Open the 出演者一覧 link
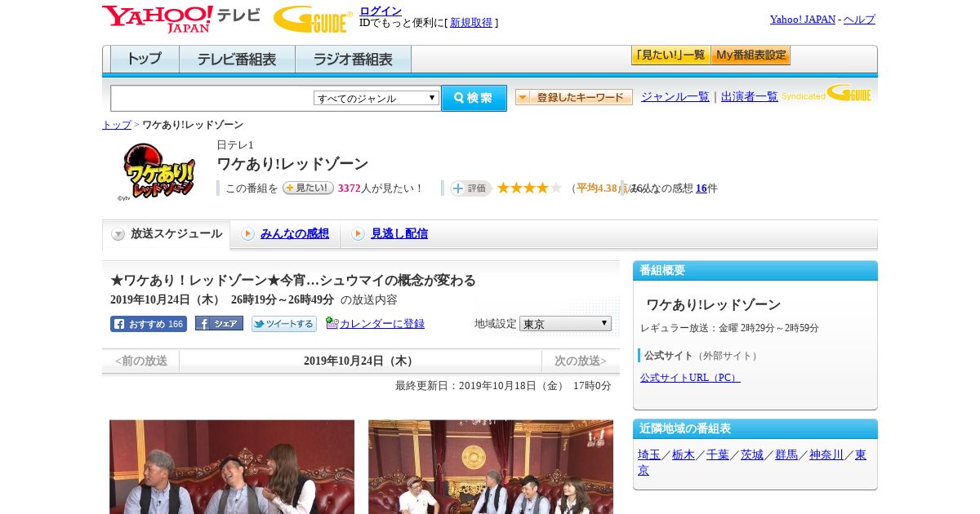 750,97
